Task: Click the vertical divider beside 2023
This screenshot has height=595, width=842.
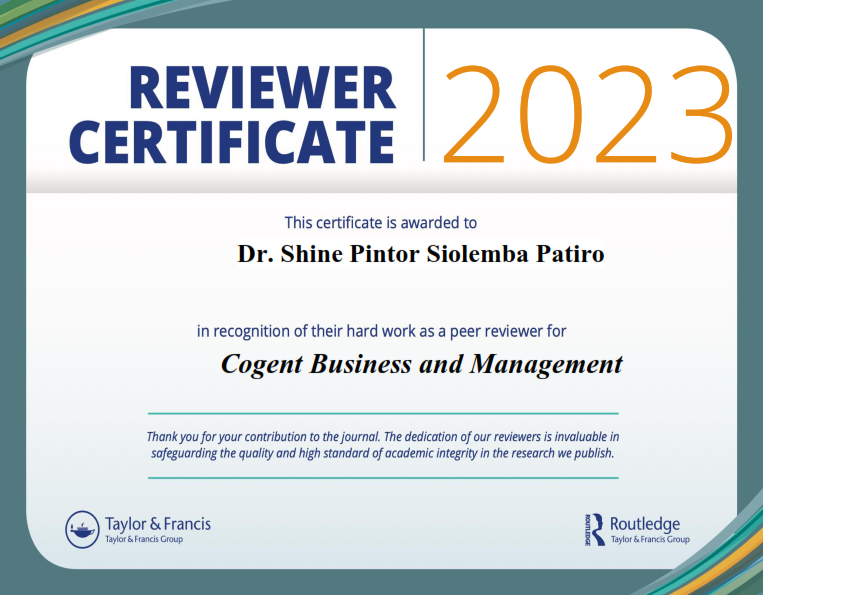Action: point(424,95)
